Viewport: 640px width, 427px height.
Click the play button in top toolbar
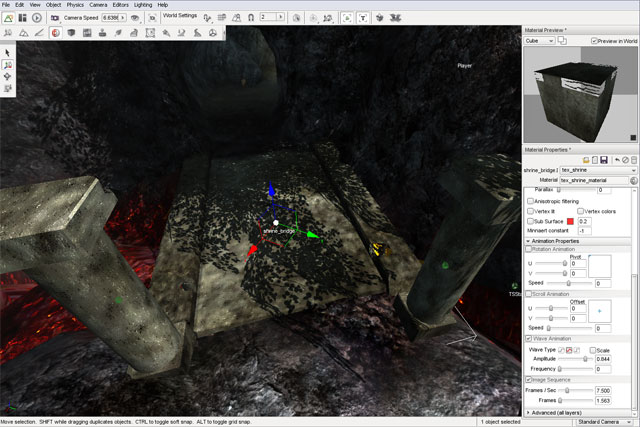(x=37, y=18)
